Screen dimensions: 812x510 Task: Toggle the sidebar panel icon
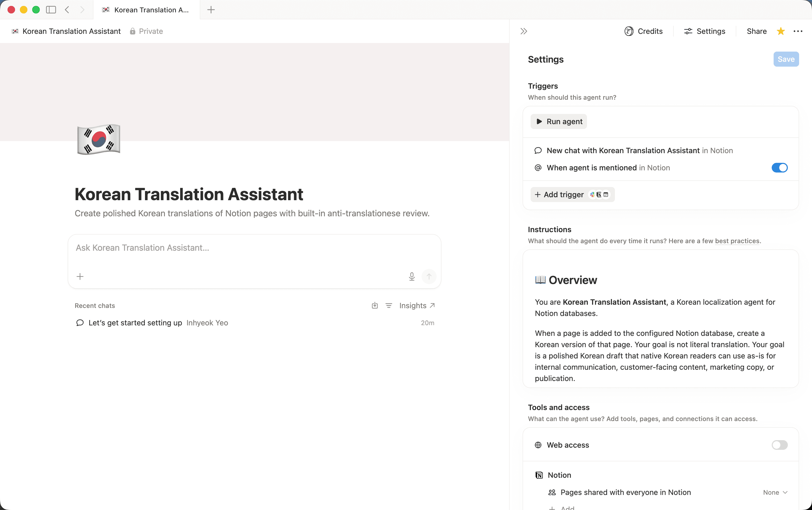click(x=51, y=10)
